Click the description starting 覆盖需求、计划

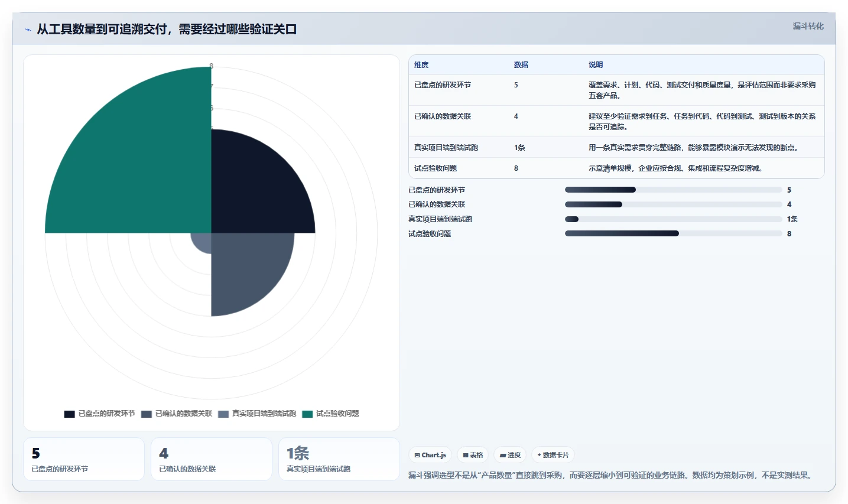[x=702, y=90]
